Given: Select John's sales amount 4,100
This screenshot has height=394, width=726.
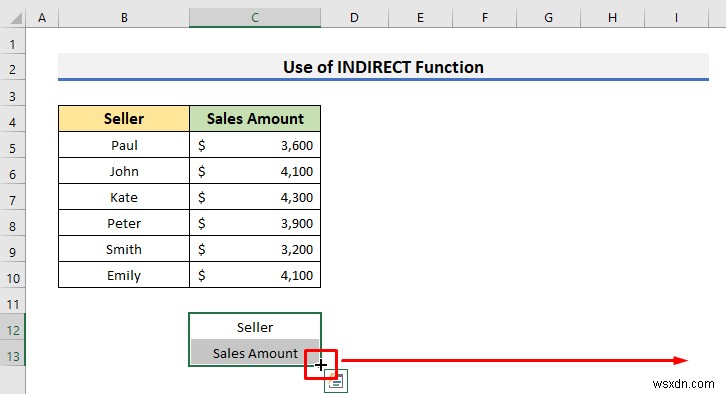Looking at the screenshot, I should [x=255, y=171].
